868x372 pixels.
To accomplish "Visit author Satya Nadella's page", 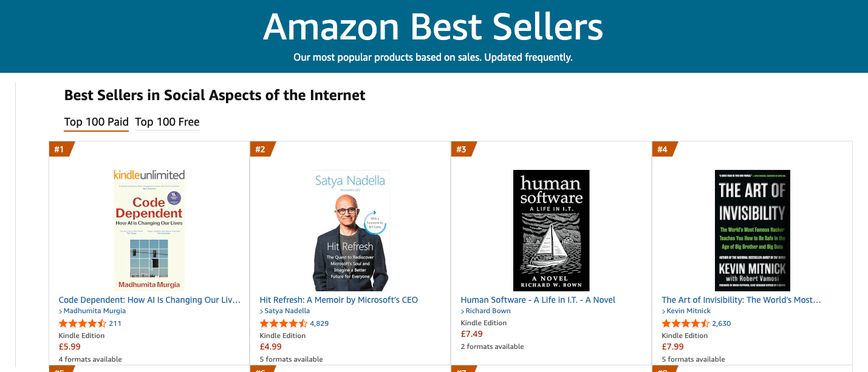I will pyautogui.click(x=288, y=311).
